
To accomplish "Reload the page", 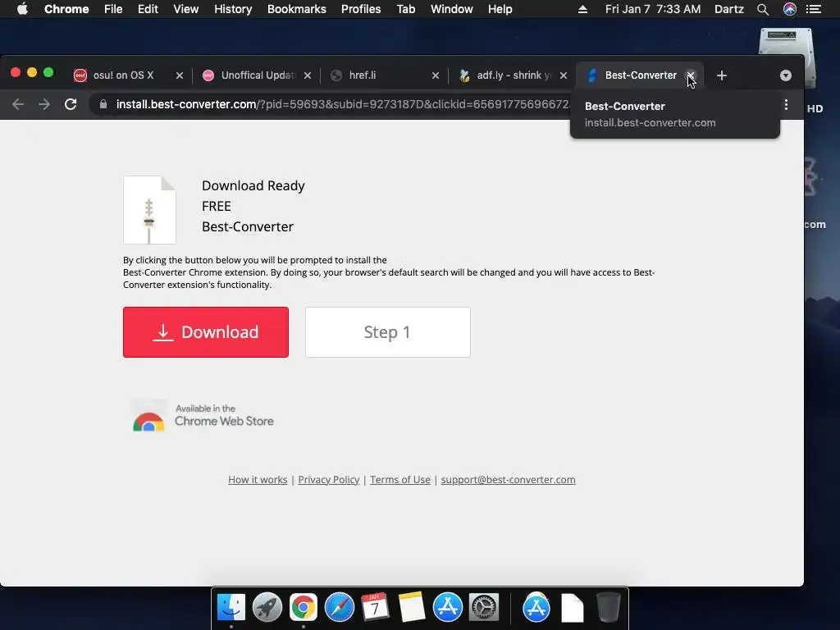I will [x=71, y=104].
